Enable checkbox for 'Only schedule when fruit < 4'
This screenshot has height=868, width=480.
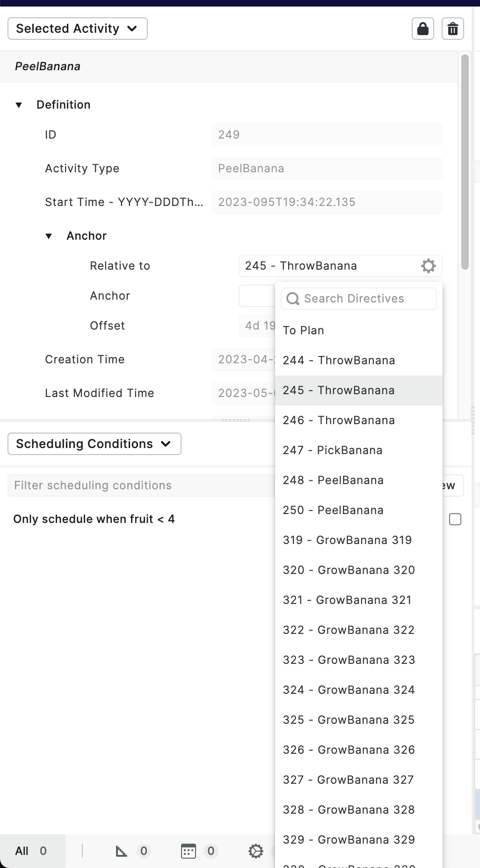[455, 519]
